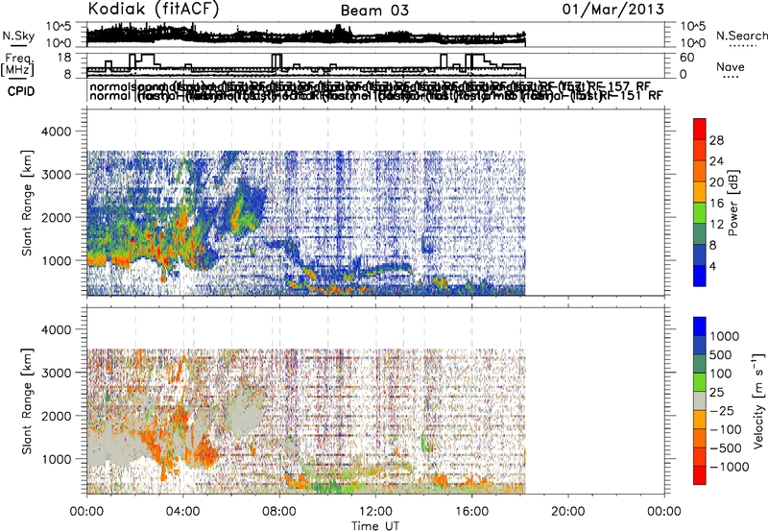The height and width of the screenshot is (532, 768).
Task: Click the 'CPID' row label
Action: click(21, 91)
